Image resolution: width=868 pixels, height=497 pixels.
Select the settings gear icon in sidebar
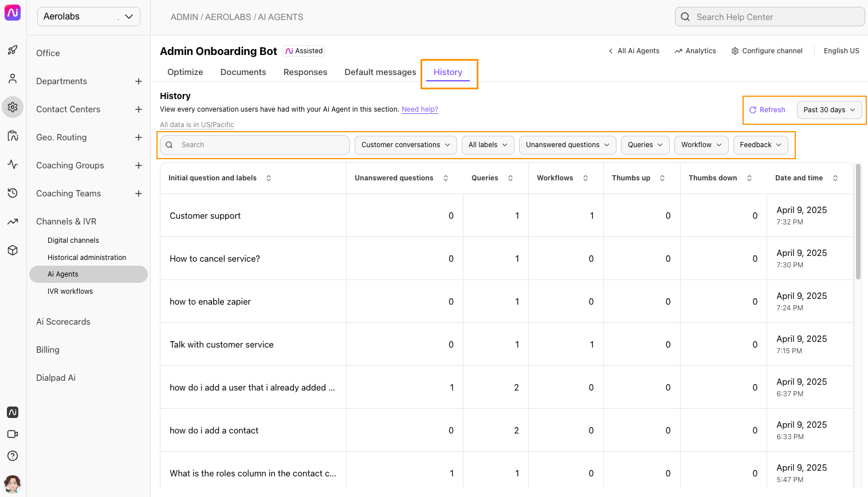pos(13,107)
